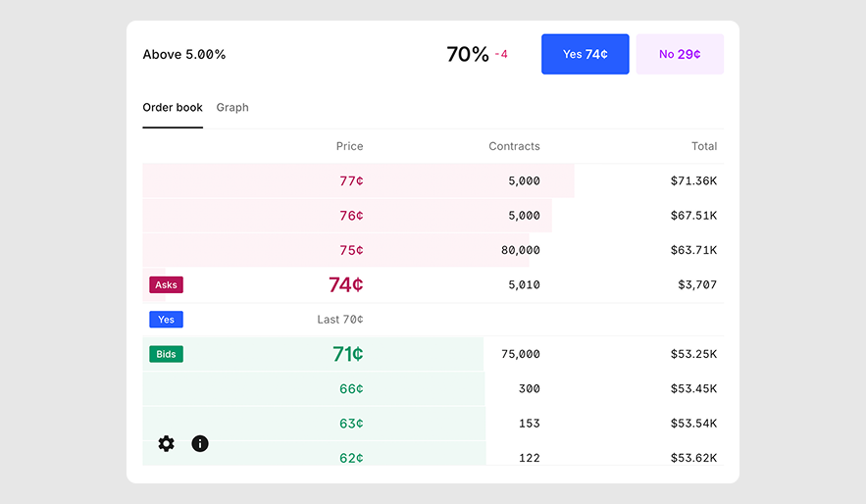
Task: Click the best ask price 74¢
Action: coord(345,284)
